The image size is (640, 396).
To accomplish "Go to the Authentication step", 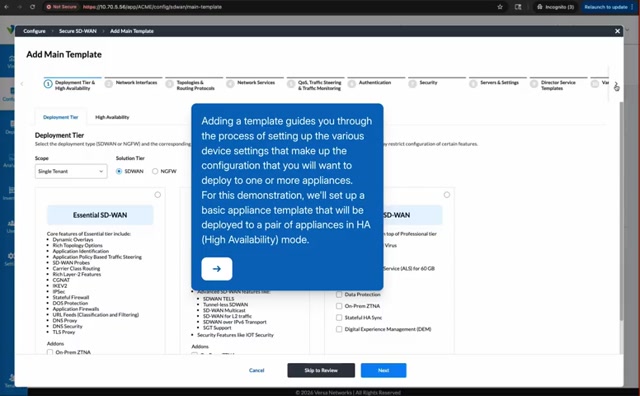I will 376,83.
